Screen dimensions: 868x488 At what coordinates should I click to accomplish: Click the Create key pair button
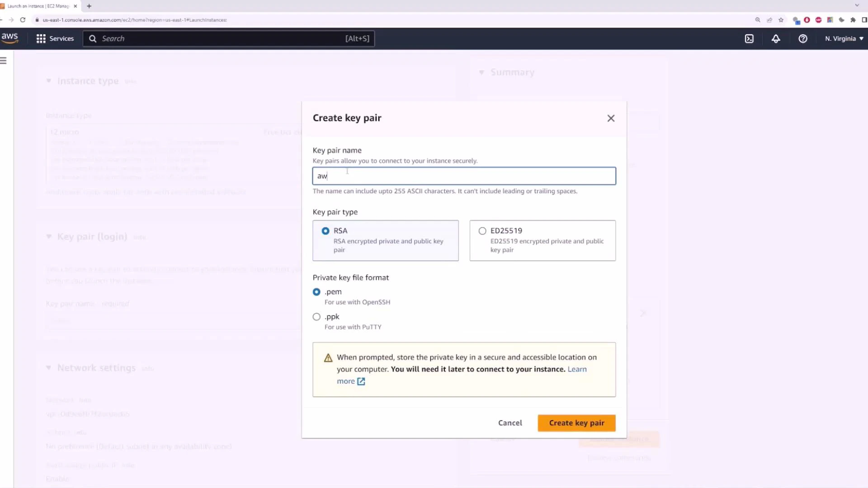coord(576,422)
